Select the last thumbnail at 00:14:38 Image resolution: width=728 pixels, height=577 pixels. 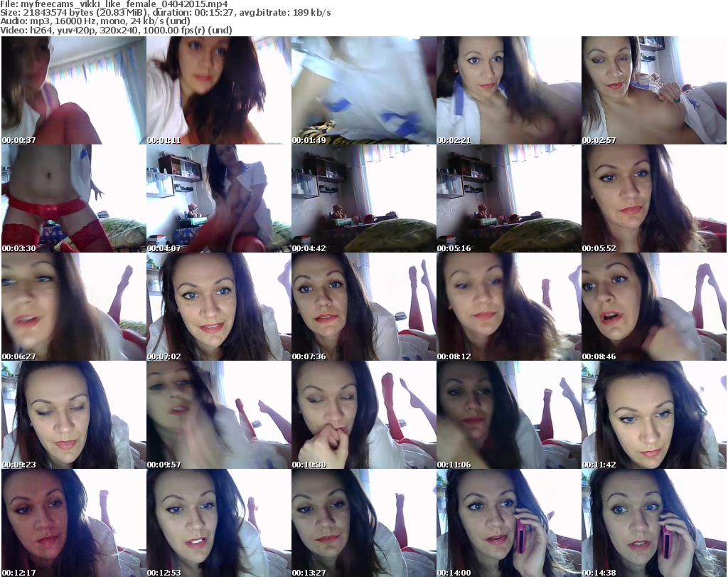[x=653, y=523]
